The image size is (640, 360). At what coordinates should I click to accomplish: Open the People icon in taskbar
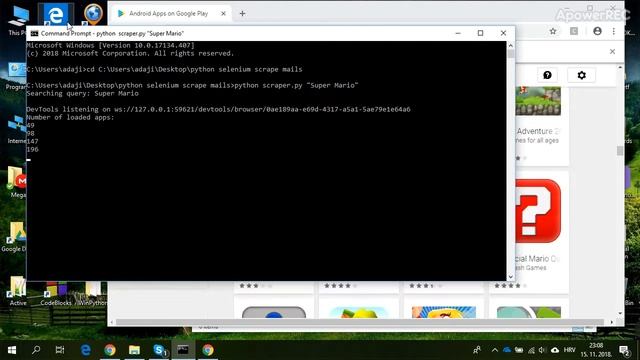pos(477,350)
